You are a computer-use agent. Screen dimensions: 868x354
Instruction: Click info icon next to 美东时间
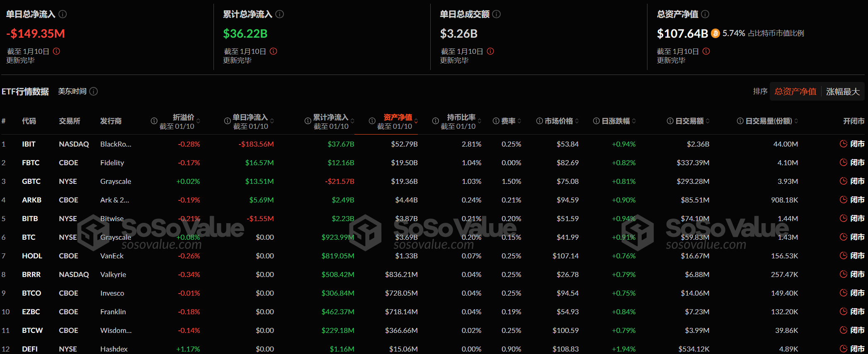tap(94, 92)
